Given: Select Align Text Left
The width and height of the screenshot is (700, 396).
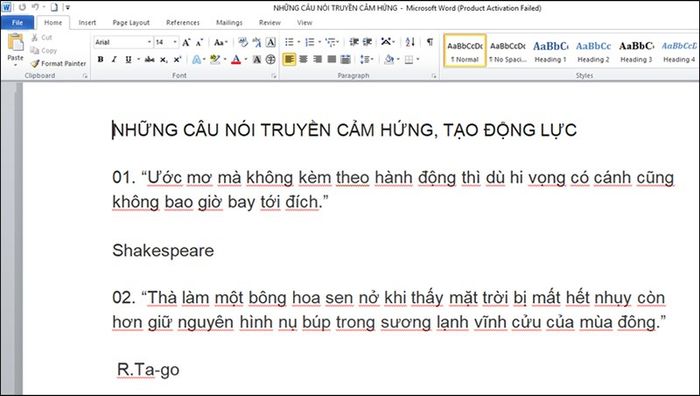Looking at the screenshot, I should 289,59.
